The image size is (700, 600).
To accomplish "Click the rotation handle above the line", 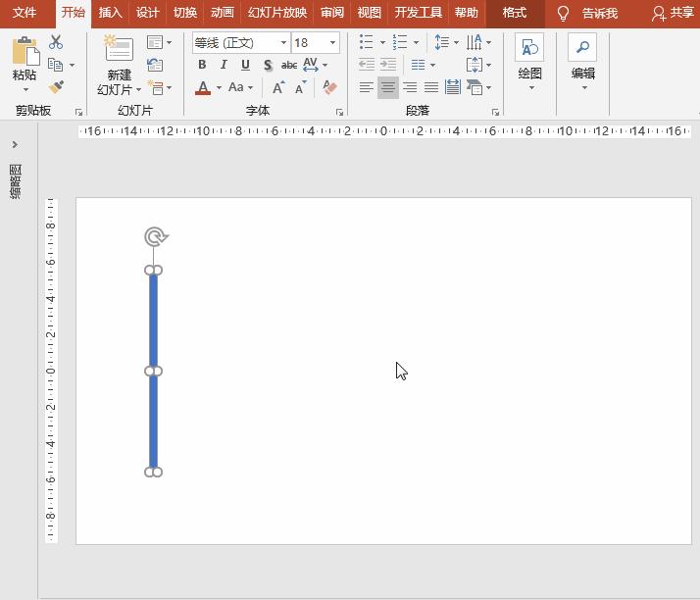I will point(155,236).
